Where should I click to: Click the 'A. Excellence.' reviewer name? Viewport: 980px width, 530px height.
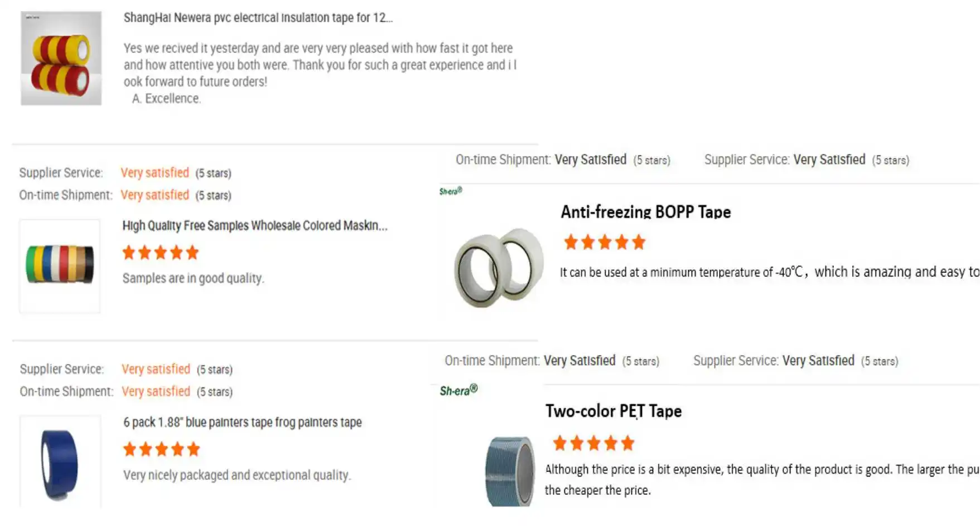(x=166, y=99)
